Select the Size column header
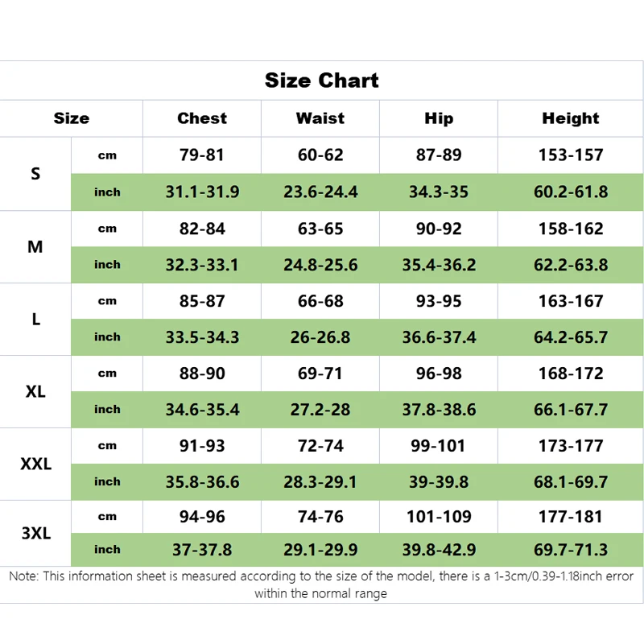The height and width of the screenshot is (644, 644). point(72,118)
